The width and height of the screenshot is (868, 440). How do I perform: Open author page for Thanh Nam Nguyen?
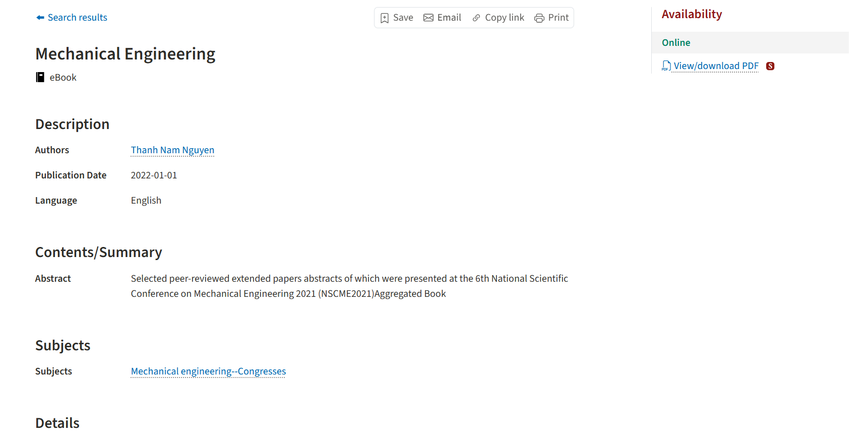click(172, 150)
